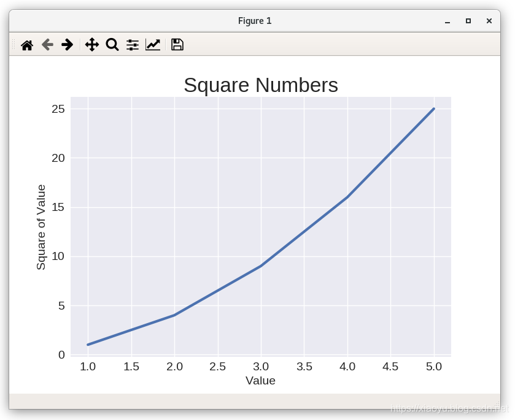
Task: Reset the plot with the Home icon
Action: point(27,45)
